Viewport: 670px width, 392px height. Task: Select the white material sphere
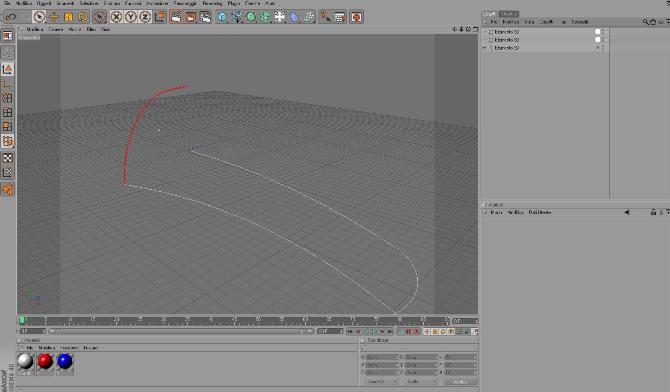pyautogui.click(x=26, y=362)
